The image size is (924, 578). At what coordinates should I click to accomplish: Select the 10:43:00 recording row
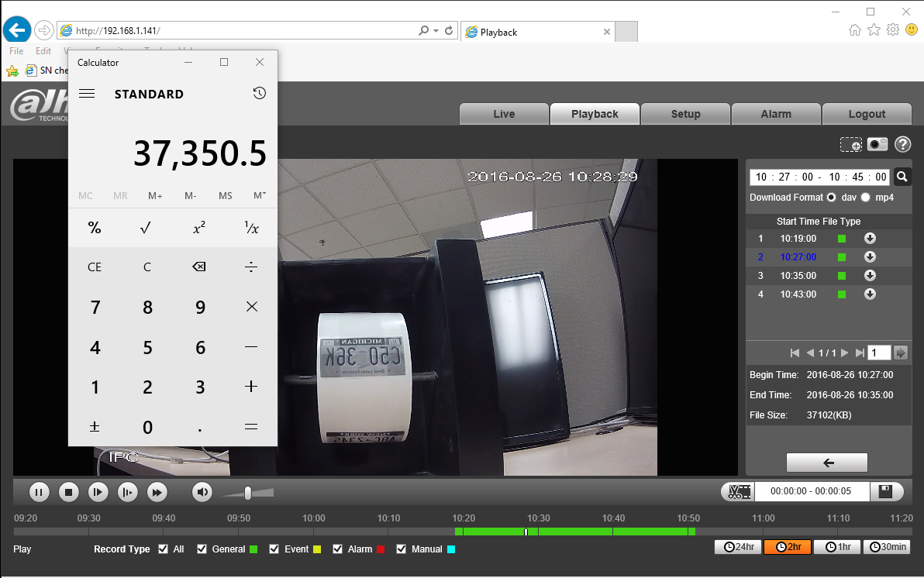(x=829, y=294)
